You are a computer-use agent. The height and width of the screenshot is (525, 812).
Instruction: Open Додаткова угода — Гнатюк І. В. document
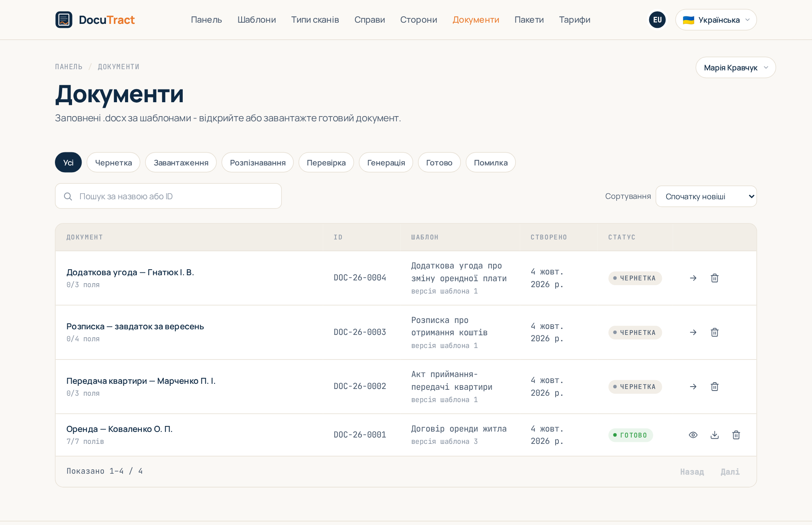point(130,272)
